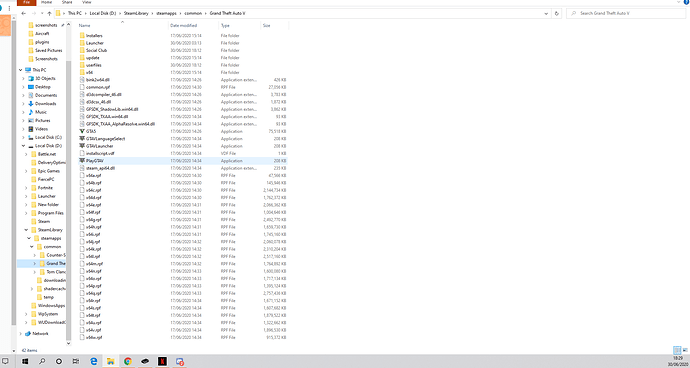The height and width of the screenshot is (368, 690).
Task: Open Fortnite folder in navigation pane
Action: [45, 188]
